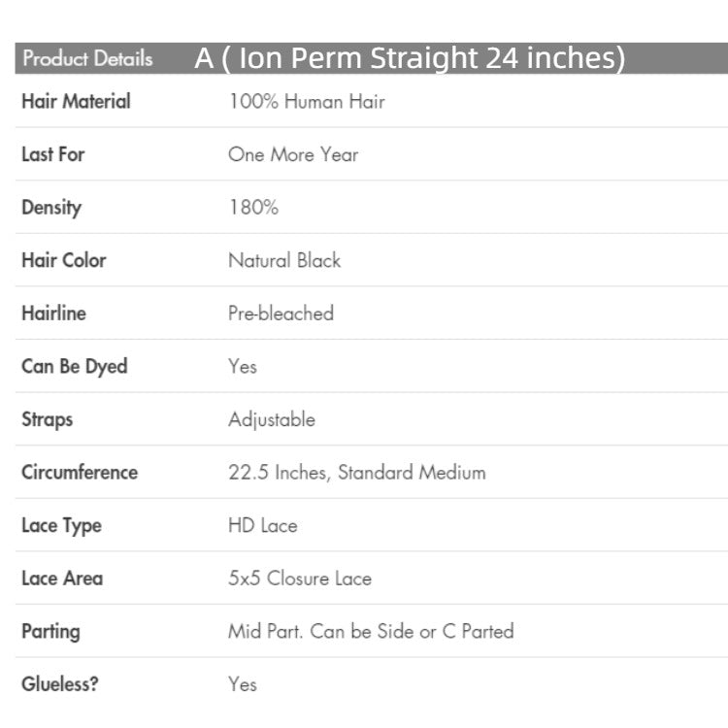Click the 180% density value
Viewport: 728px width, 728px height.
point(253,207)
